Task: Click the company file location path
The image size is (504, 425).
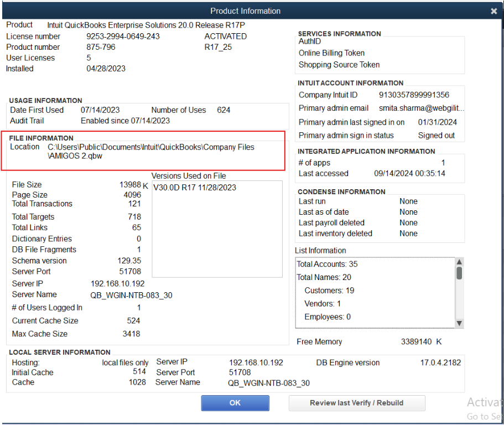Action: point(151,152)
